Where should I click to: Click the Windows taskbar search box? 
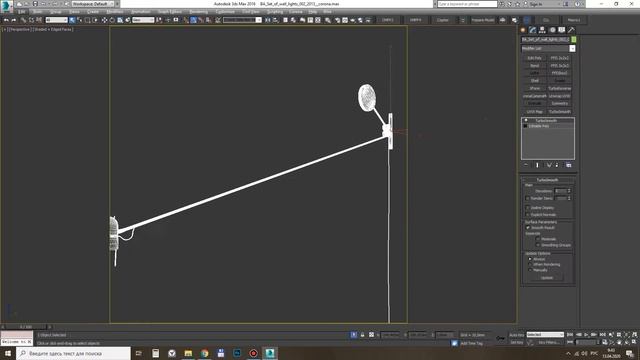click(73, 353)
